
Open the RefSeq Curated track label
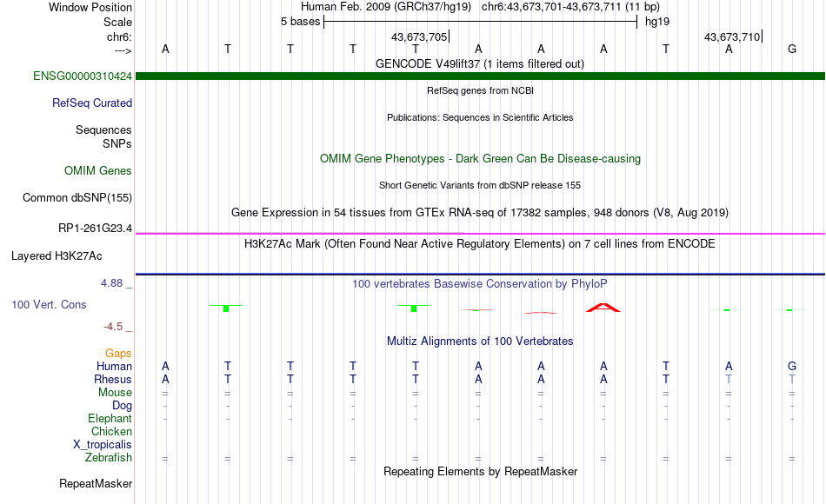click(92, 103)
